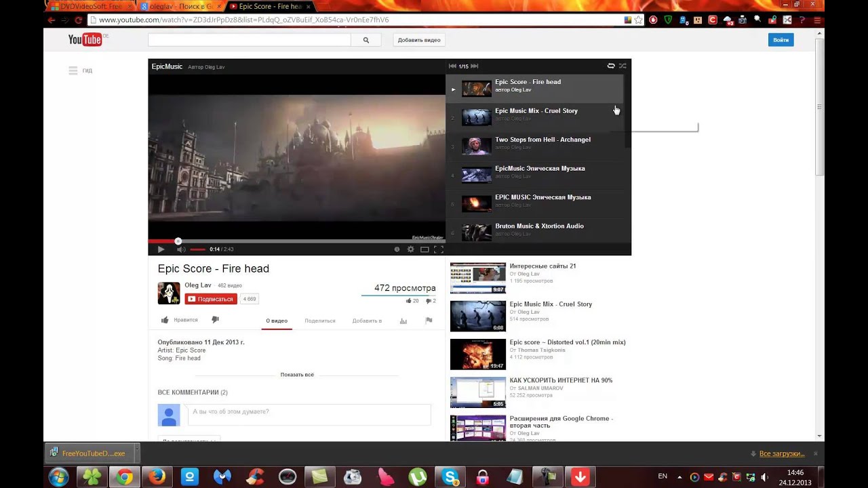This screenshot has width=868, height=488.
Task: Open 'КАК УСКОРИТЬ ИНТЕРНЕТ НА 90%' suggestion
Action: (x=561, y=380)
